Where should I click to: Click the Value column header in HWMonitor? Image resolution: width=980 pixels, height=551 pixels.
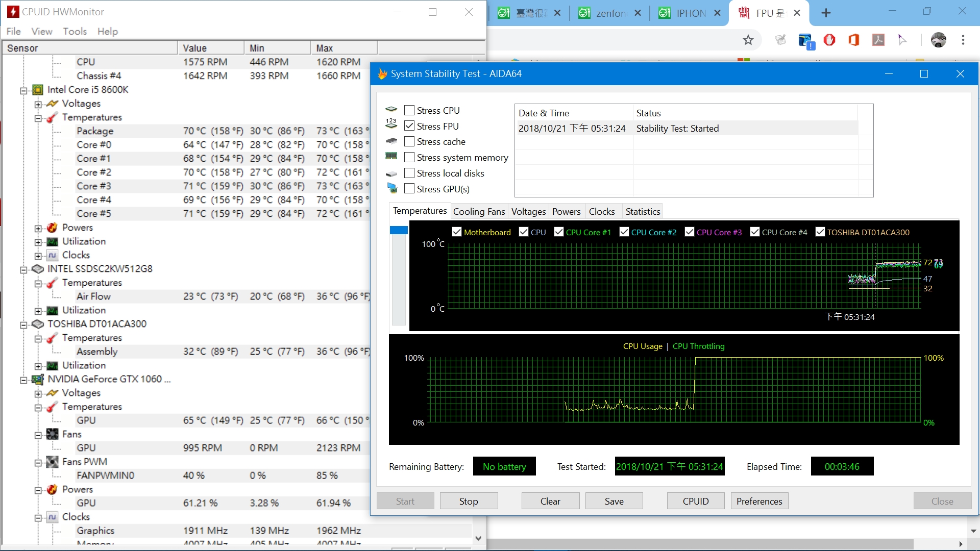[x=210, y=48]
